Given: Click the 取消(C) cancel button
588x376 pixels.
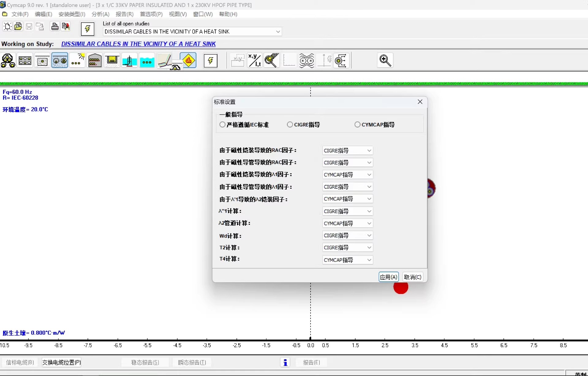Looking at the screenshot, I should click(x=413, y=277).
